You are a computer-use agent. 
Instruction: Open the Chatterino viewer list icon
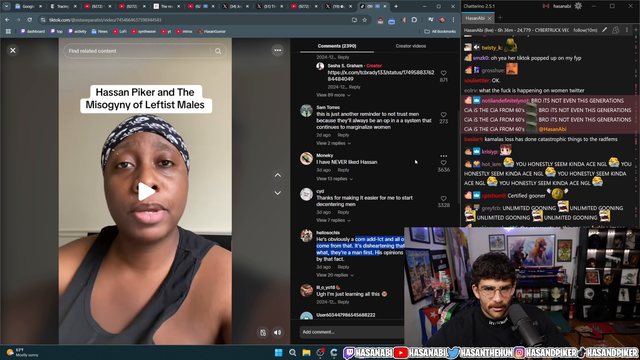click(616, 30)
